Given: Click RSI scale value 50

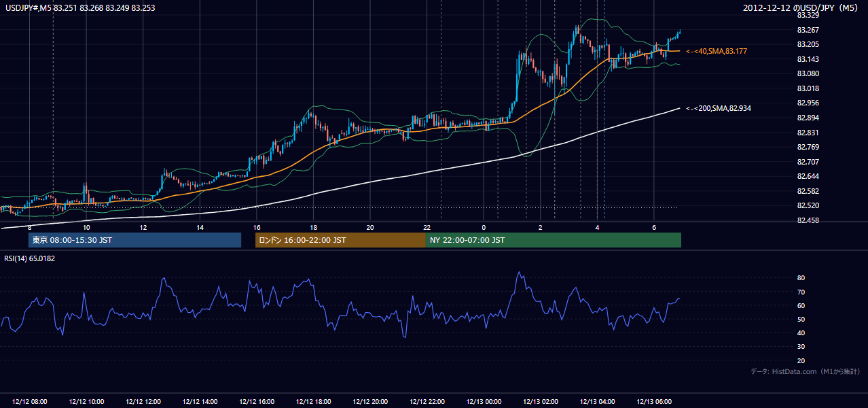Looking at the screenshot, I should click(x=801, y=319).
